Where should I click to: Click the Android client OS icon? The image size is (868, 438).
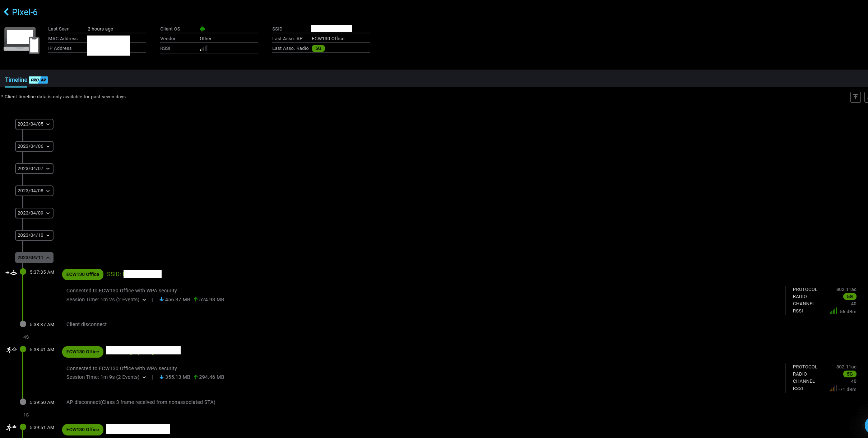coord(202,29)
